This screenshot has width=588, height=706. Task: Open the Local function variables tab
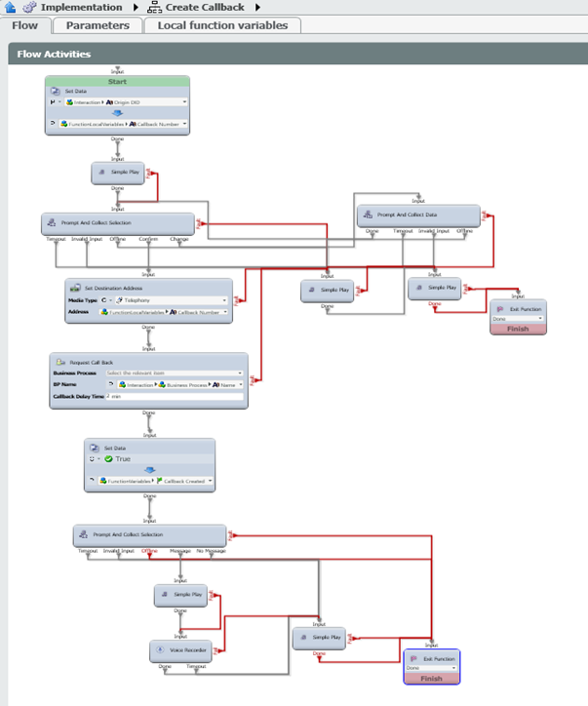[222, 25]
